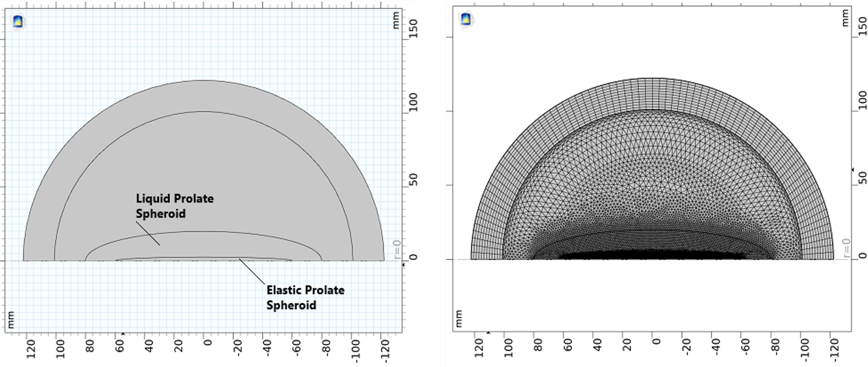Pick the outermost shell layer domain in geometry plot
This screenshot has width=868, height=367.
203,95
